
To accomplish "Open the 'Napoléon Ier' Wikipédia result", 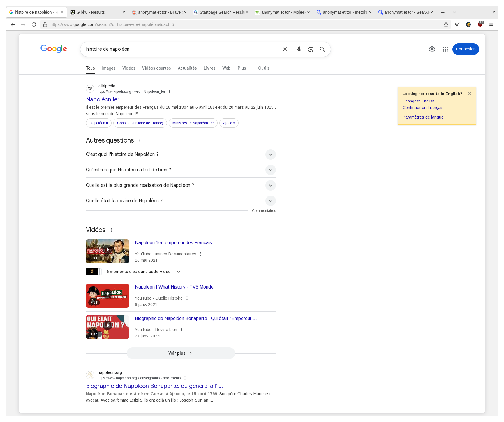I will (103, 99).
